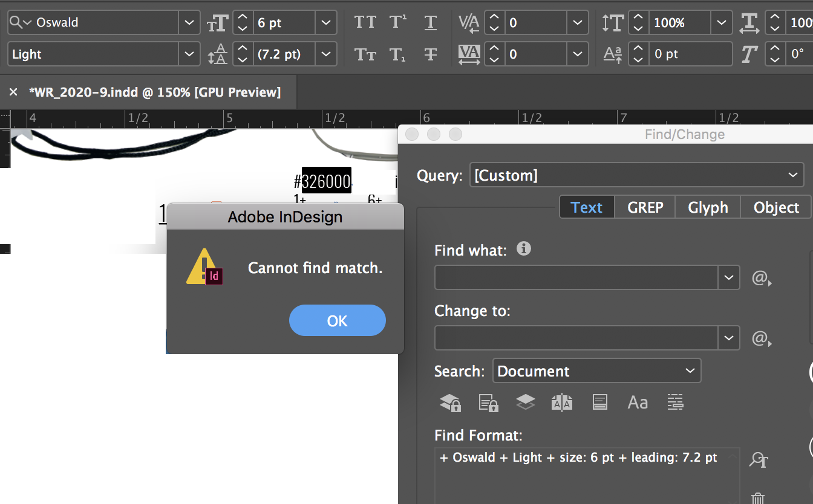Click the tracking stepper arrows

click(494, 54)
